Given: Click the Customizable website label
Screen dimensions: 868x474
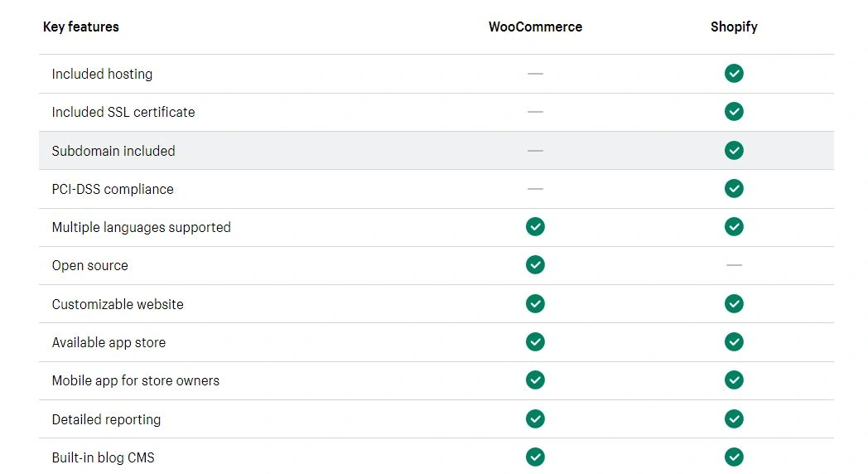Looking at the screenshot, I should [x=118, y=304].
